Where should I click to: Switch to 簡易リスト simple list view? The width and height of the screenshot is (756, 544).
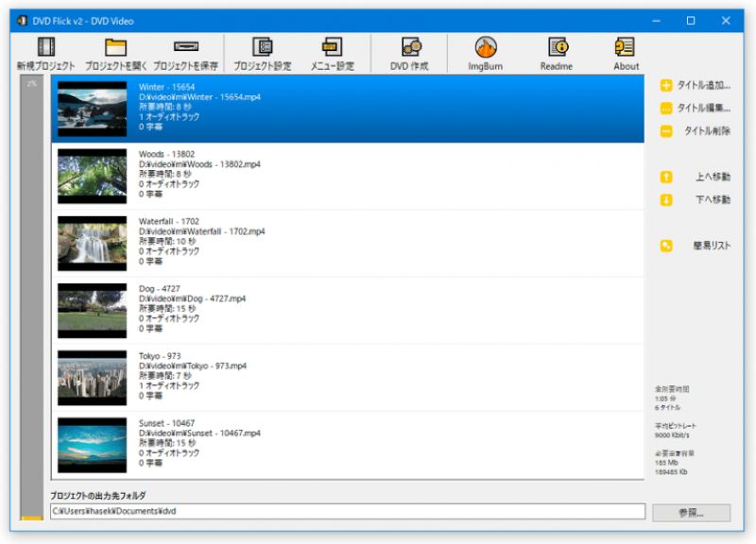[696, 244]
